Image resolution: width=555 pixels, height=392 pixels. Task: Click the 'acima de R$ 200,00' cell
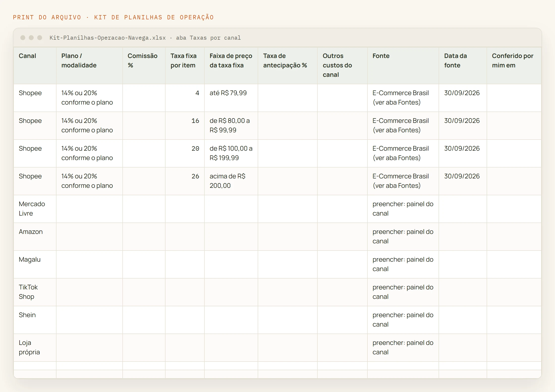[231, 181]
